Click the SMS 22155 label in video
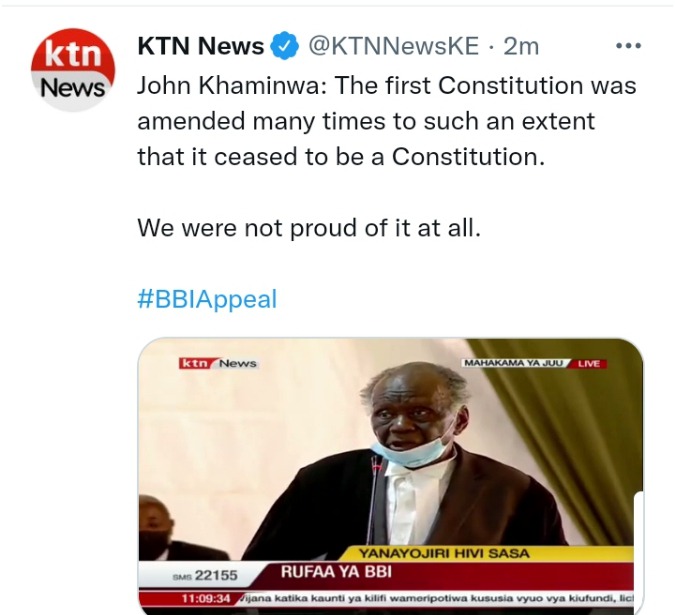 click(x=205, y=575)
